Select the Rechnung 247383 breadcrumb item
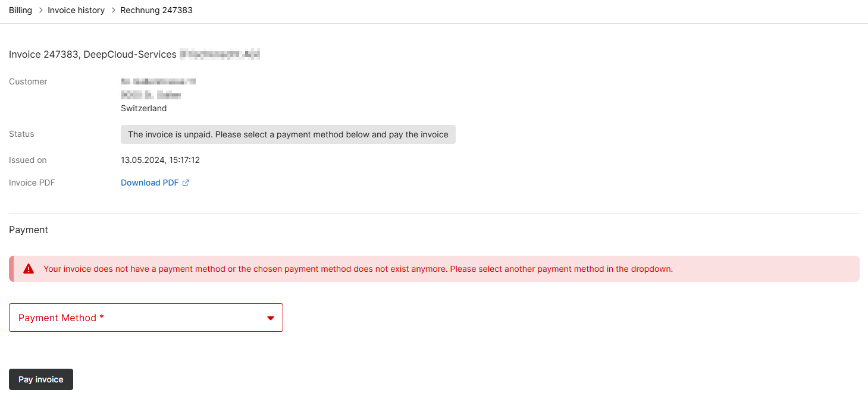 click(x=156, y=10)
